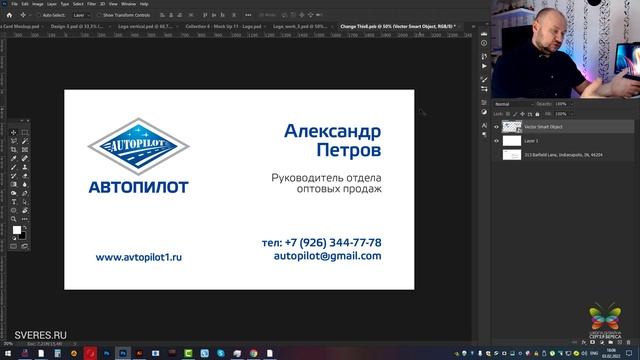The image size is (640, 360).
Task: Switch to Logo_work_3.psd tab
Action: (300, 26)
